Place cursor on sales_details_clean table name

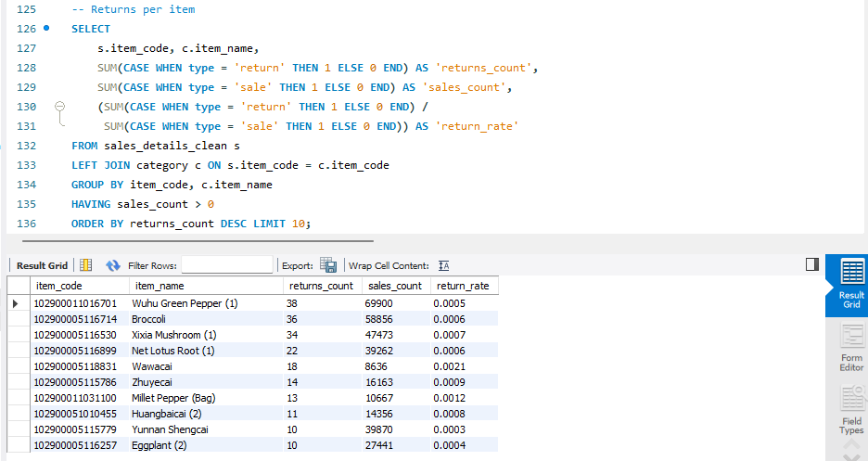coord(165,146)
